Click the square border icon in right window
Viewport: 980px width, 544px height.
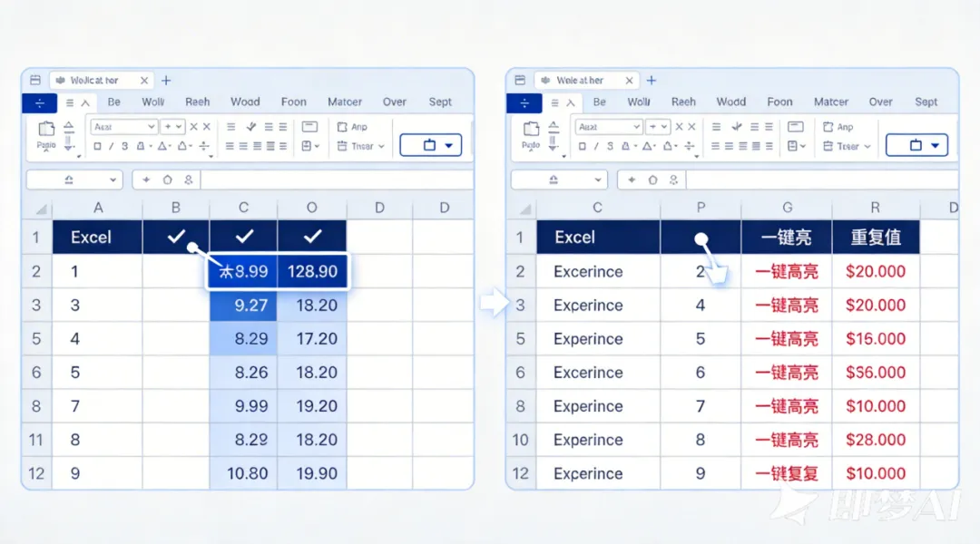coord(582,146)
